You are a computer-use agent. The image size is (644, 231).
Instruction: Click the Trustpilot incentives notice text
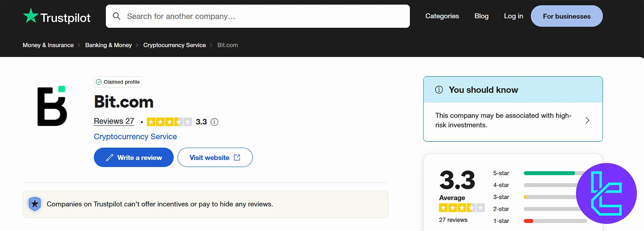[160, 204]
